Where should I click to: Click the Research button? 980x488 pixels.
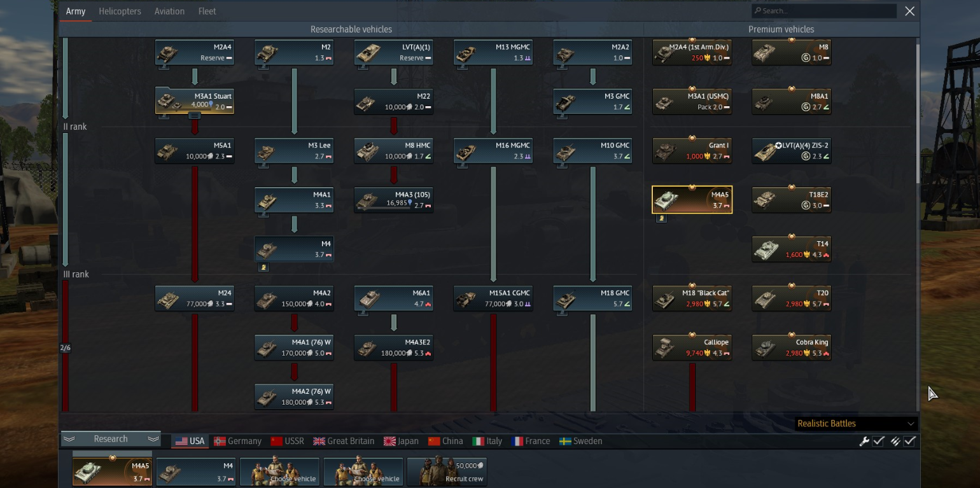111,439
